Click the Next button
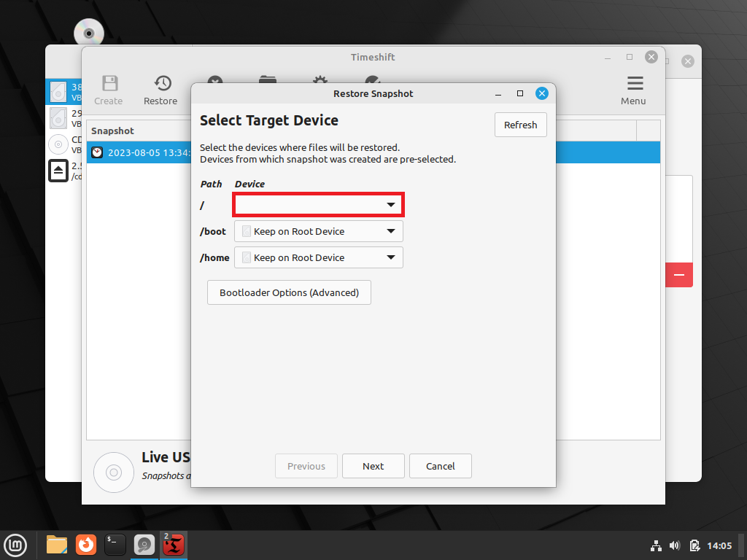747x560 pixels. 373,466
